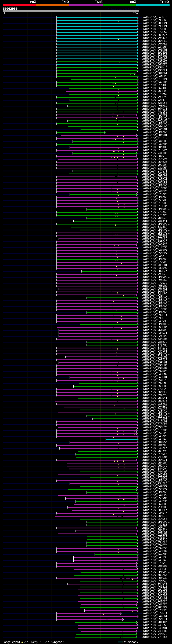Select label UniRef100_C1GF35
172x644 pixels.
click(154, 206)
